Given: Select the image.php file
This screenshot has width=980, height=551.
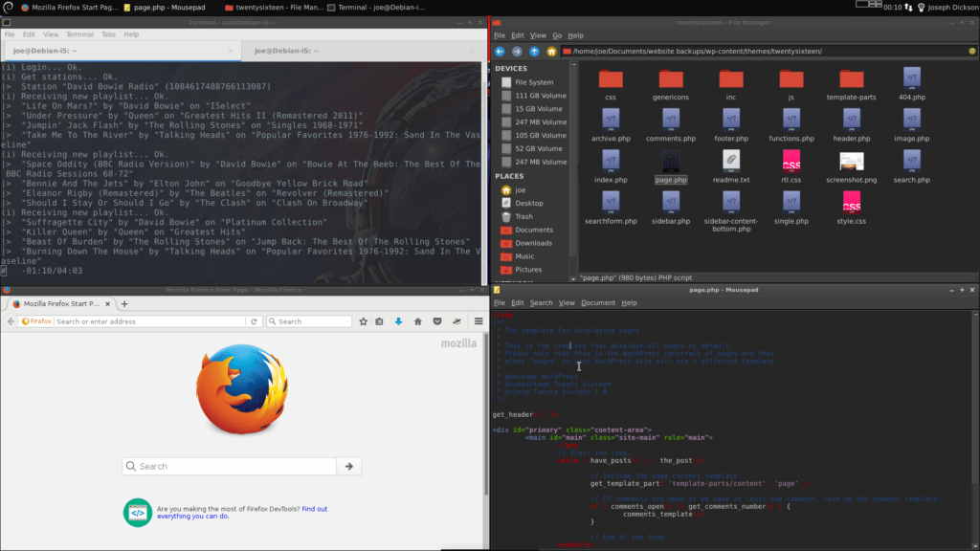Looking at the screenshot, I should (912, 125).
